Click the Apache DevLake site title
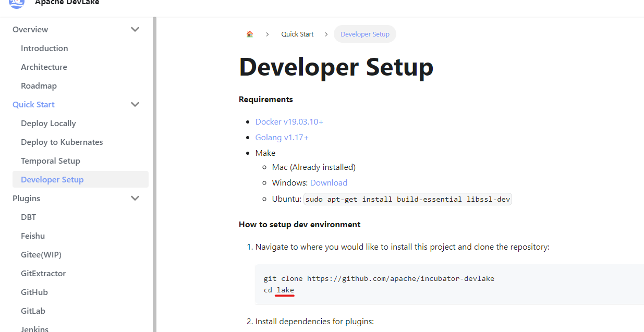The image size is (644, 332). (67, 3)
